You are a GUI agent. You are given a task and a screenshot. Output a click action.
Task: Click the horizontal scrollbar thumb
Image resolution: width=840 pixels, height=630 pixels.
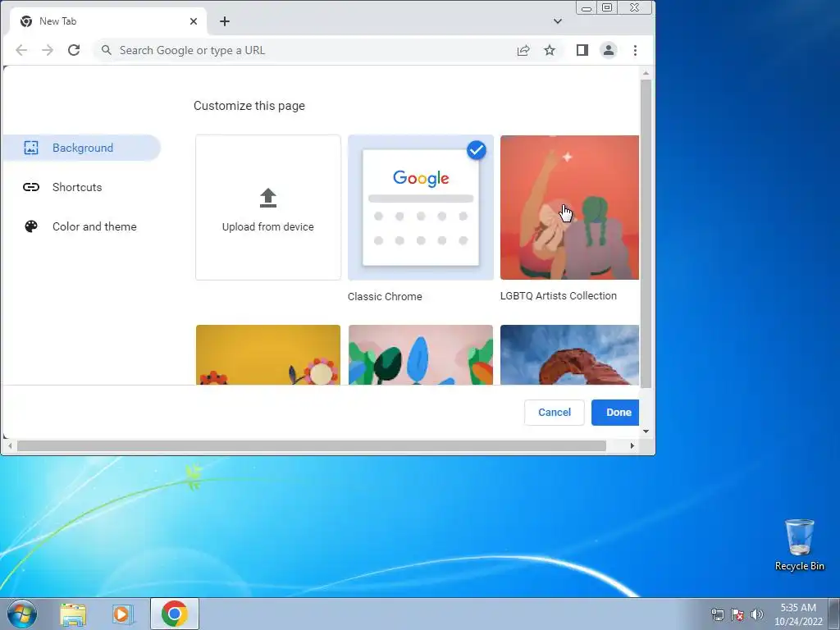311,445
